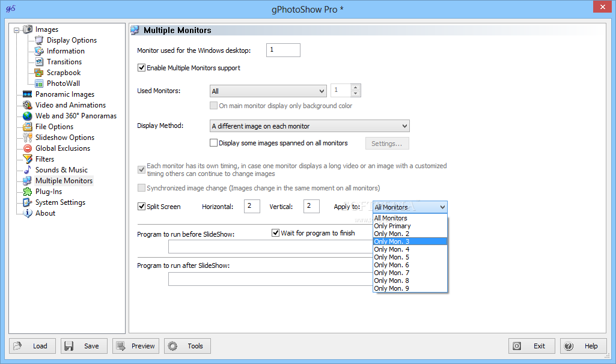Open the Display Method dropdown
The height and width of the screenshot is (364, 616).
[310, 126]
